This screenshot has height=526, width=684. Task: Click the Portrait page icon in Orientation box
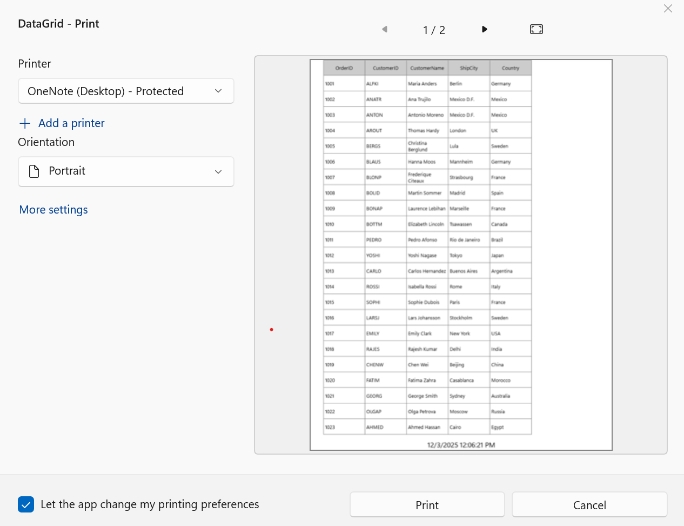(34, 171)
